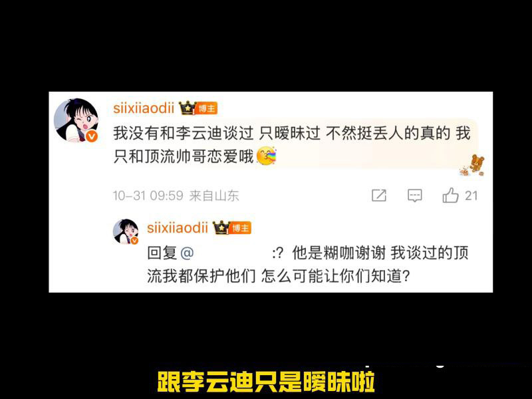Tap the verified badge on reply avatar
This screenshot has width=532, height=399.
click(135, 241)
